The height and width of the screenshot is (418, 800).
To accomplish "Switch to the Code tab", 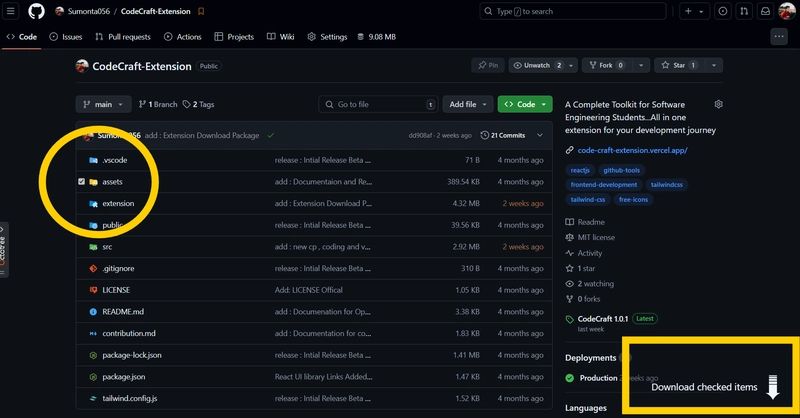I will (x=21, y=37).
